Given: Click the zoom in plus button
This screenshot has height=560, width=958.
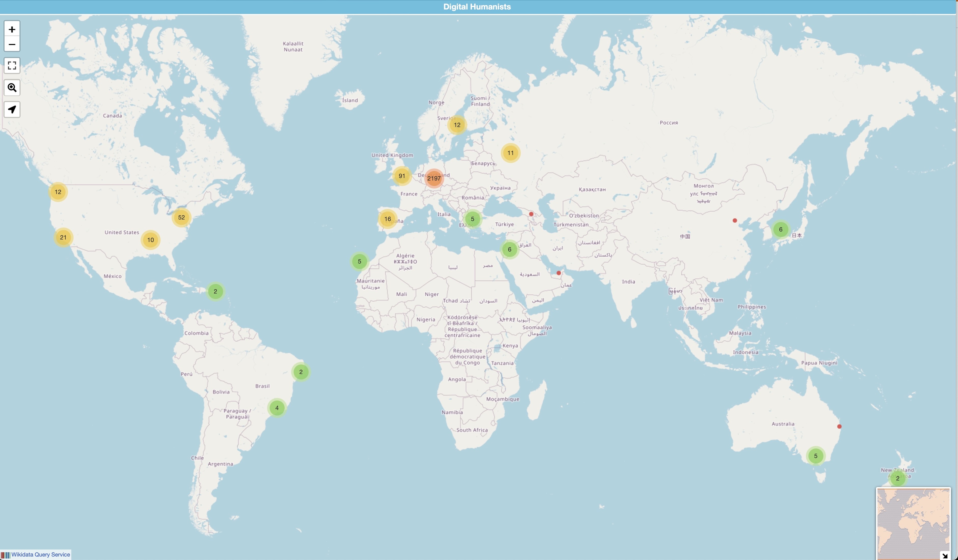Looking at the screenshot, I should (x=12, y=29).
